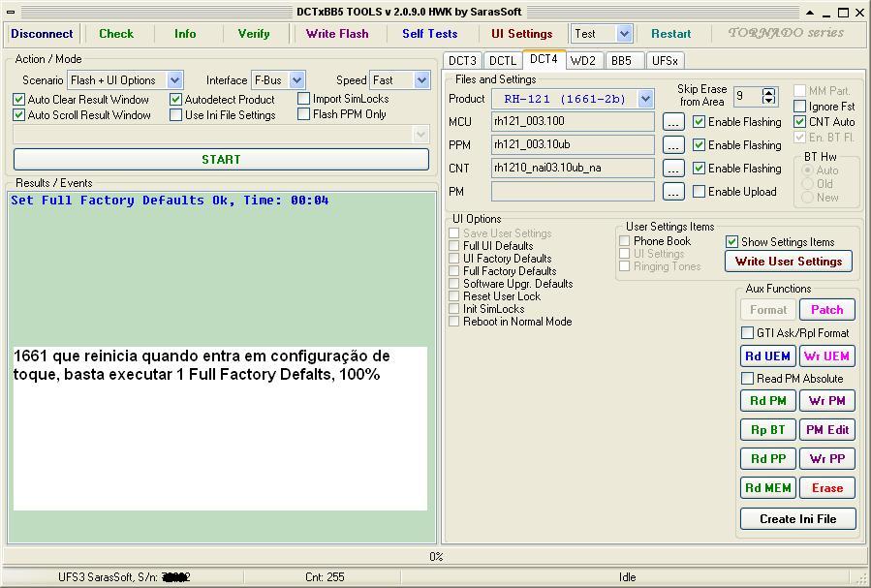Click Rd UEM button

767,356
